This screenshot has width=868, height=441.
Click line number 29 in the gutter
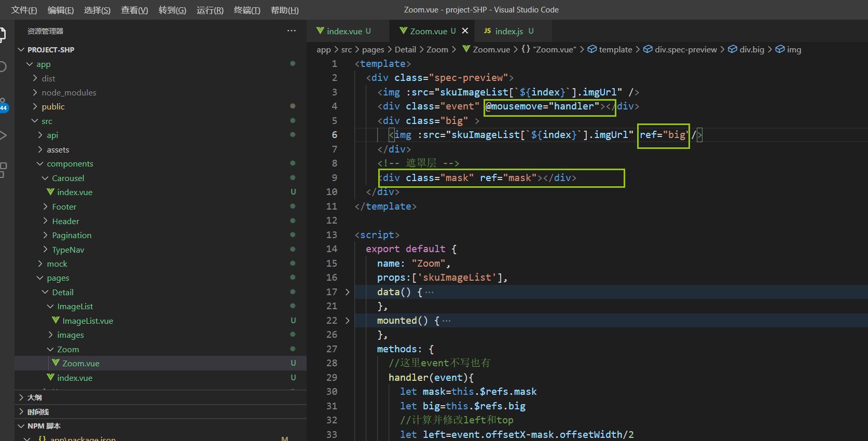332,377
